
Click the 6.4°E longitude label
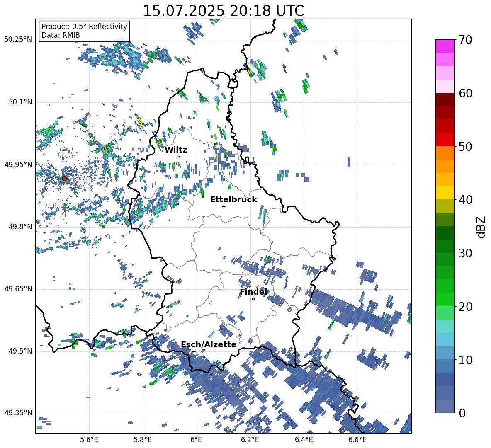click(x=304, y=440)
